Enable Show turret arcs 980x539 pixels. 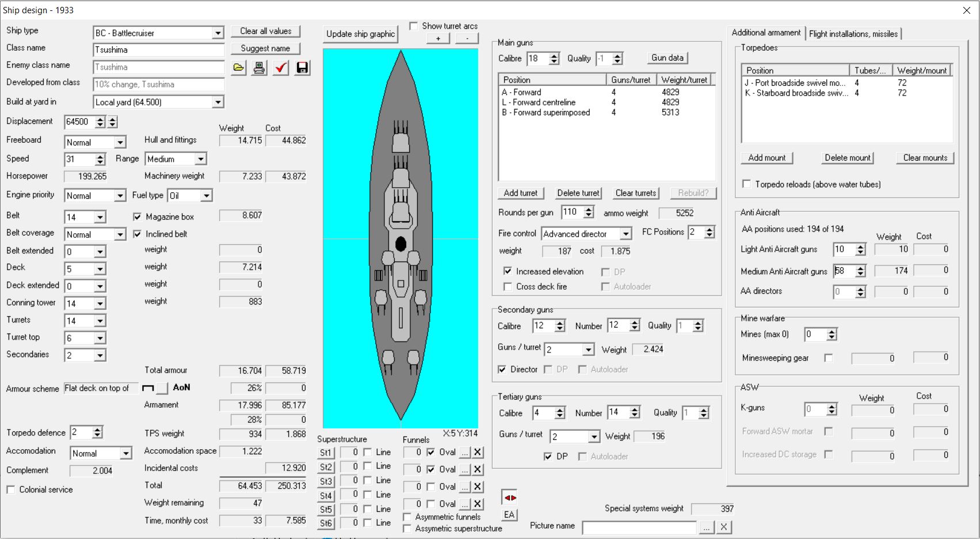413,26
